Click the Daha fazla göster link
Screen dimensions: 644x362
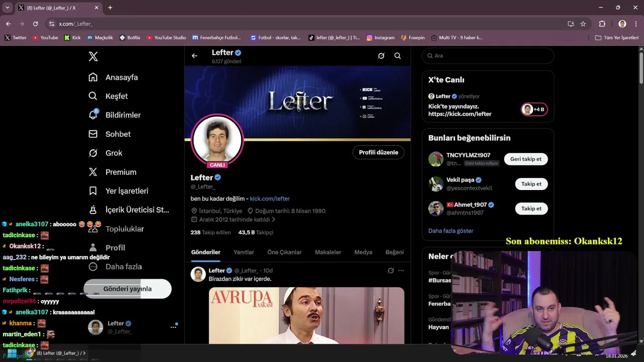click(x=451, y=231)
